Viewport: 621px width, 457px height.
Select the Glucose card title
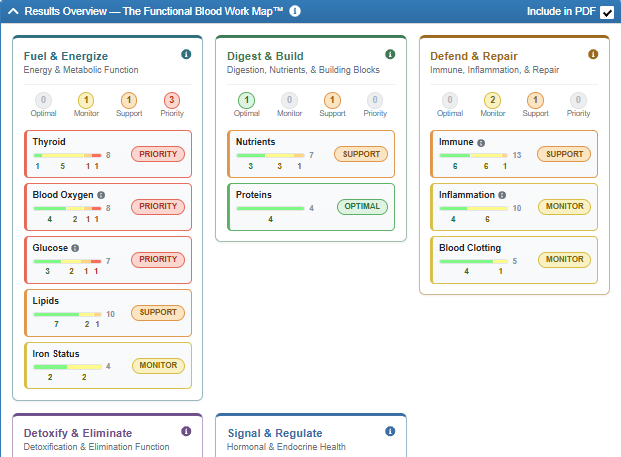pyautogui.click(x=50, y=248)
